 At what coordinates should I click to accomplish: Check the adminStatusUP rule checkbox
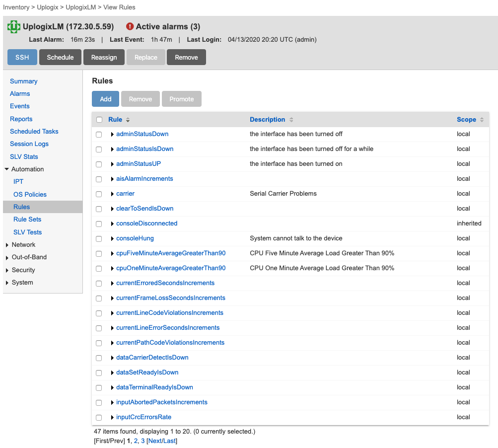[99, 164]
